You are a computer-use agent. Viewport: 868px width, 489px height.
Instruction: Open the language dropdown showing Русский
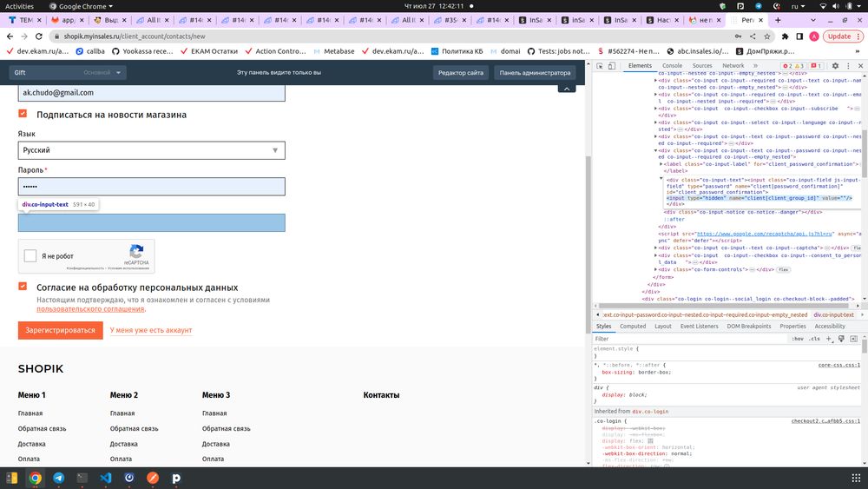(x=151, y=150)
